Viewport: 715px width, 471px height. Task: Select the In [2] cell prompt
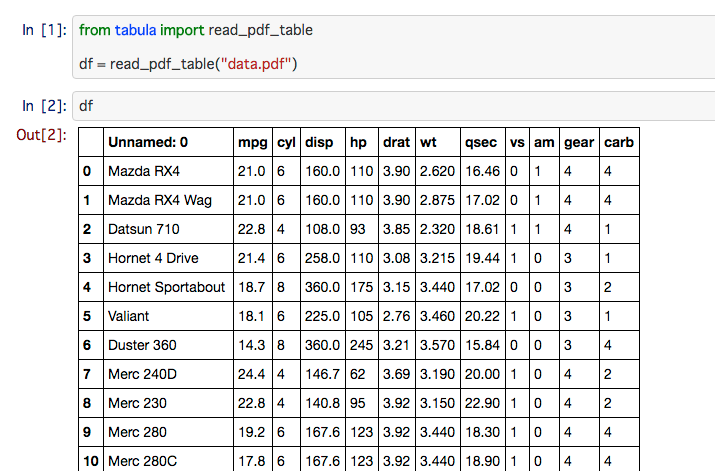44,106
